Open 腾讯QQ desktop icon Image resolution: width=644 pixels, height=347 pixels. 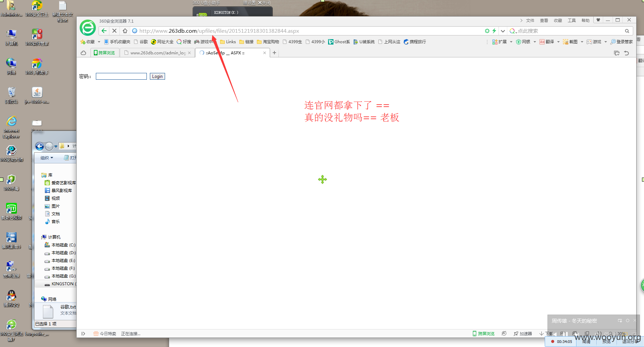click(x=11, y=298)
